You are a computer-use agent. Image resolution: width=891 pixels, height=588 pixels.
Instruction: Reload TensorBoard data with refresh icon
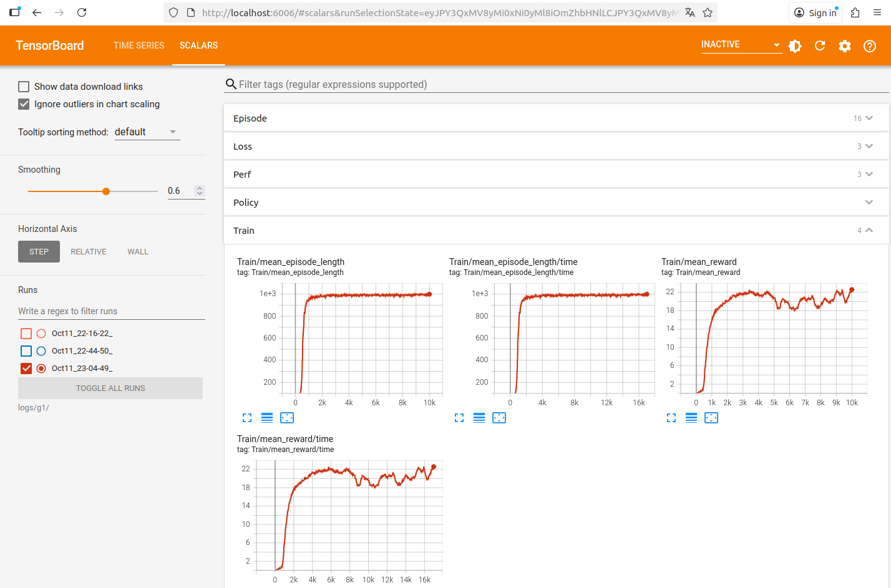click(820, 46)
